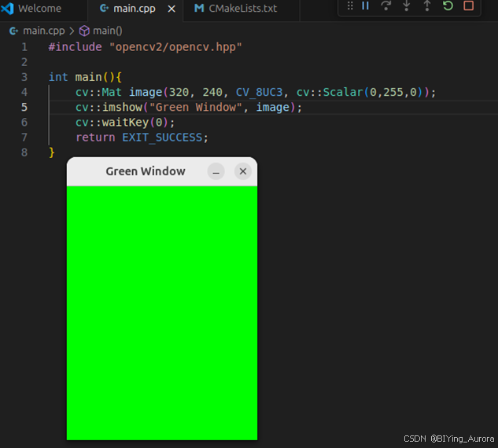
Task: Click the #include directive
Action: tap(76, 47)
